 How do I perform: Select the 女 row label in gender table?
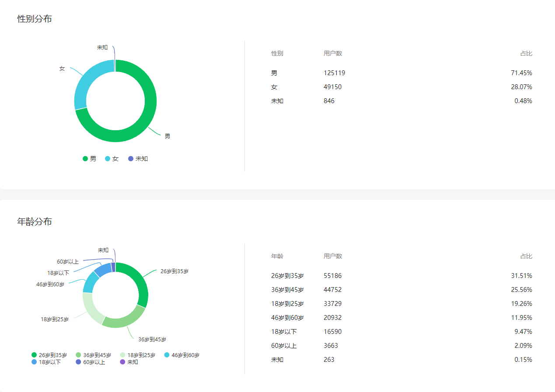click(x=274, y=87)
